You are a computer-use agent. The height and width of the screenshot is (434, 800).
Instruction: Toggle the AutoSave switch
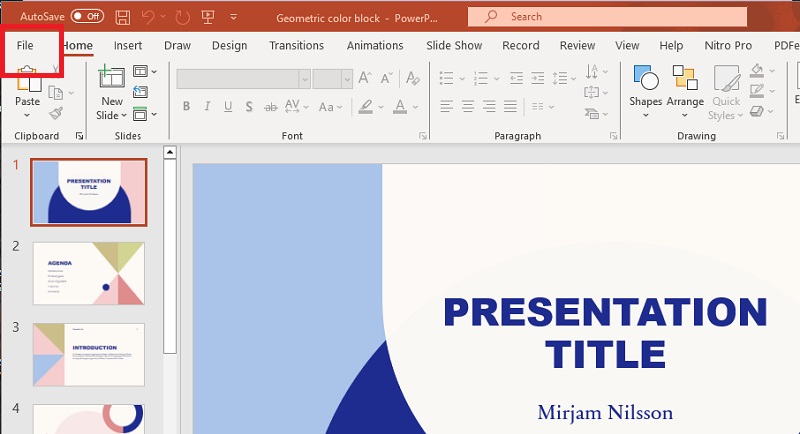(x=87, y=16)
